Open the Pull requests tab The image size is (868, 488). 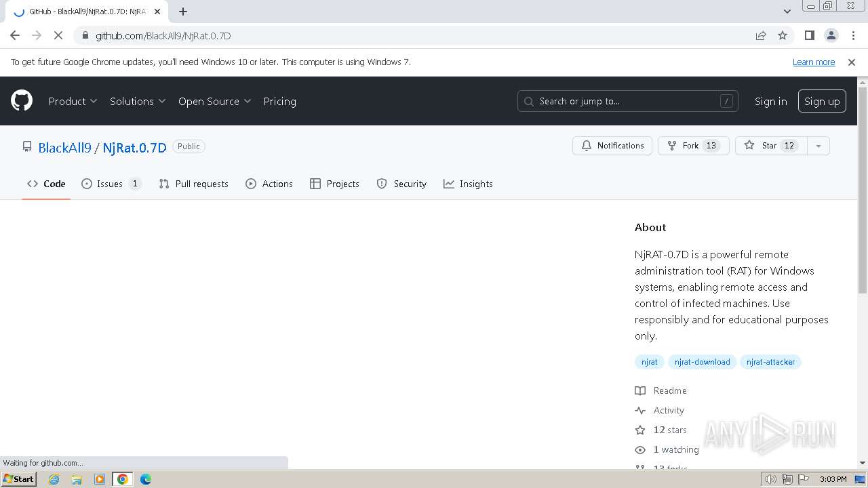coord(193,184)
